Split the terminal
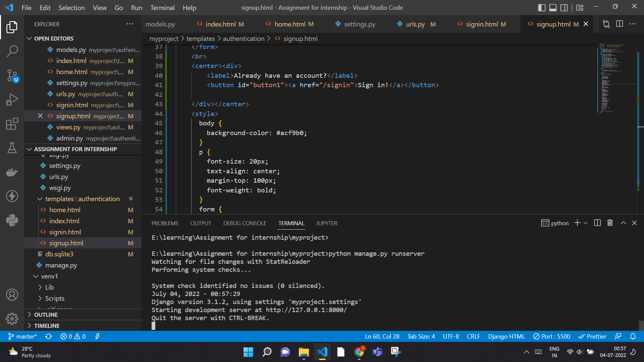The width and height of the screenshot is (644, 362). click(x=597, y=223)
